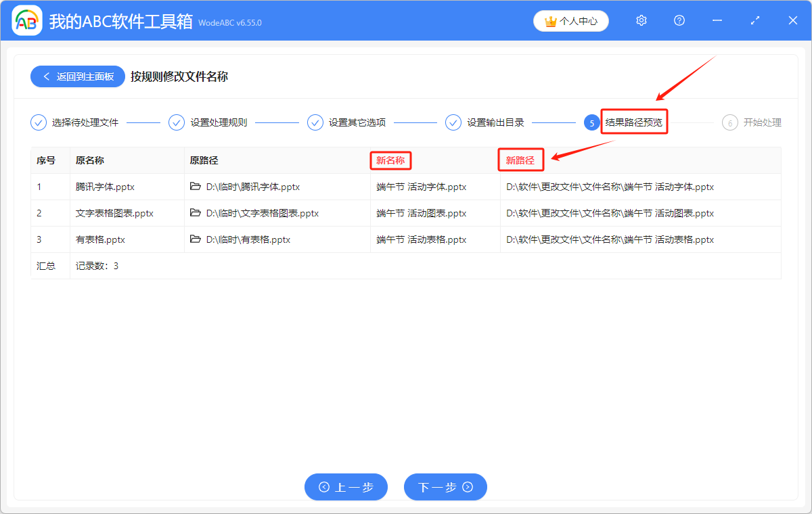Proceed to next step 下一步
The height and width of the screenshot is (514, 812).
click(x=445, y=487)
